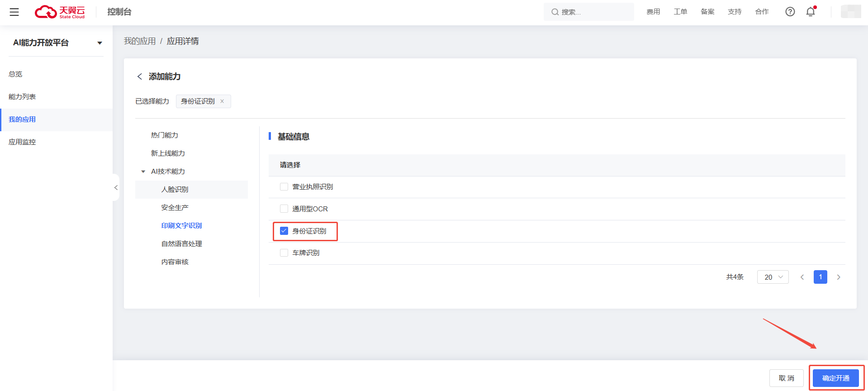Collapse the AI技术能力 tree node

point(143,172)
